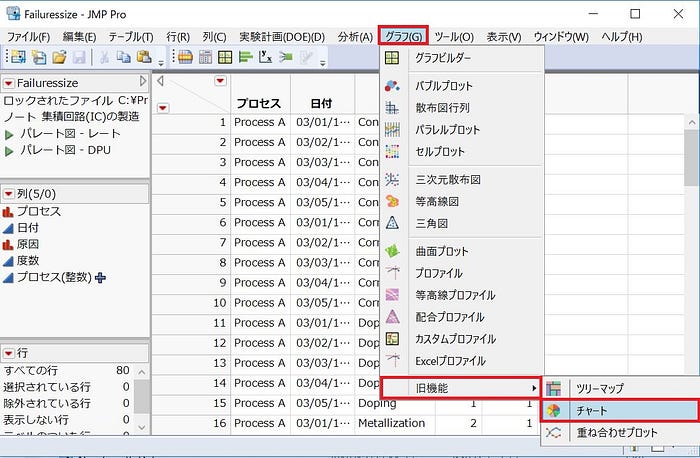Run the パレート図 - レート script
Viewport: 700px width, 458px height.
8,134
